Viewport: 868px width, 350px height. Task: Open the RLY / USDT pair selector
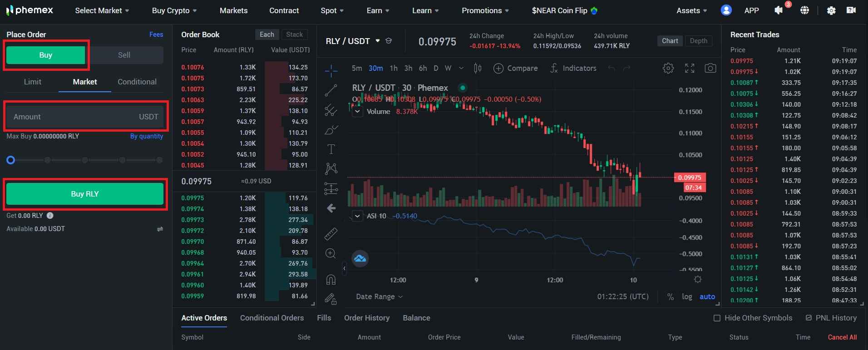[x=353, y=41]
